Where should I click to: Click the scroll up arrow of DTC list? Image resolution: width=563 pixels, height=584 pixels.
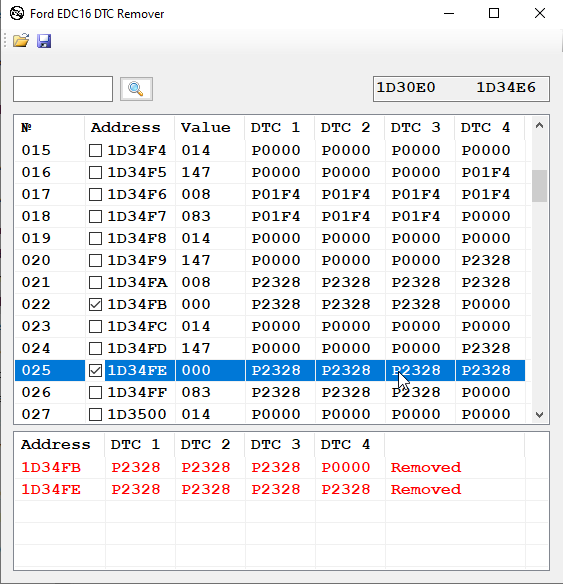(539, 126)
